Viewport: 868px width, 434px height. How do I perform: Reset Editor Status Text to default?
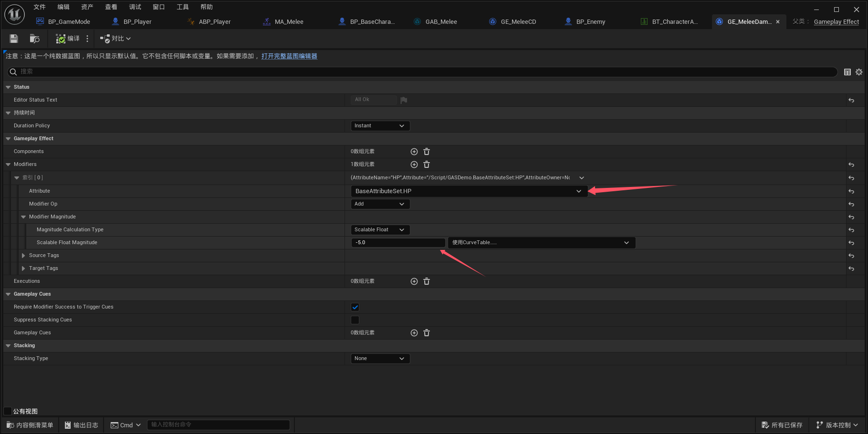851,100
